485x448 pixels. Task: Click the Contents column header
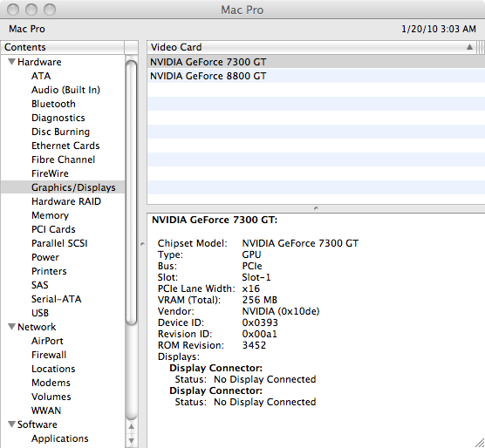63,47
